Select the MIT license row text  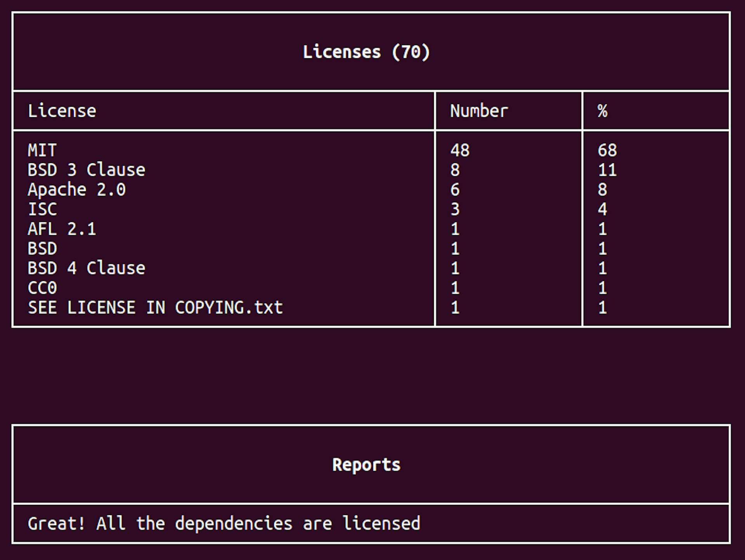click(x=42, y=150)
